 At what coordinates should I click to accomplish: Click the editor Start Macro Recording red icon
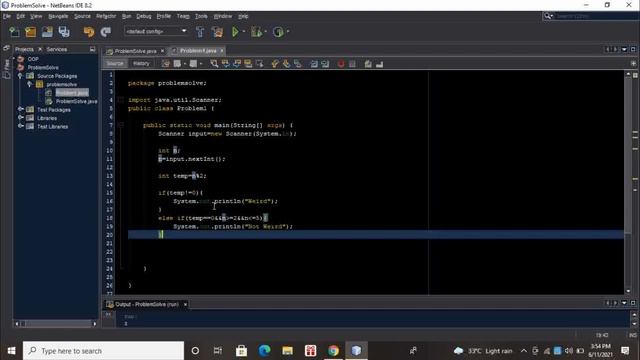tap(341, 64)
